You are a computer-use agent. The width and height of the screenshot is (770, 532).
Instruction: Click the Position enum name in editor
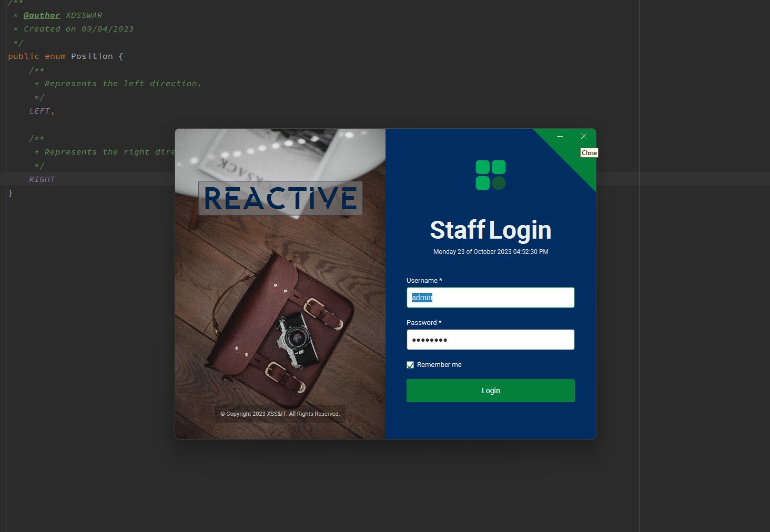[92, 56]
